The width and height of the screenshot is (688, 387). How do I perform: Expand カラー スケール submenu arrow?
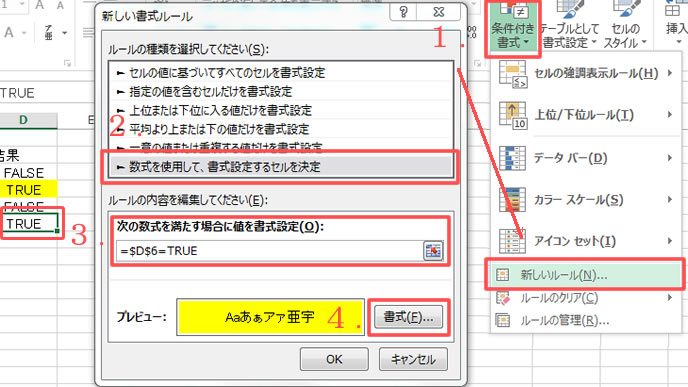[670, 199]
